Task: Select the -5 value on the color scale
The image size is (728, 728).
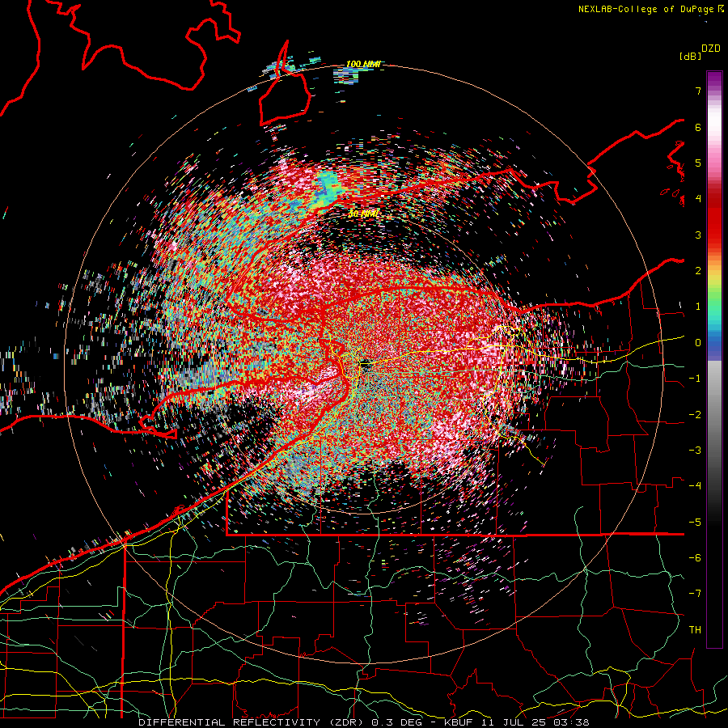Action: pyautogui.click(x=695, y=523)
